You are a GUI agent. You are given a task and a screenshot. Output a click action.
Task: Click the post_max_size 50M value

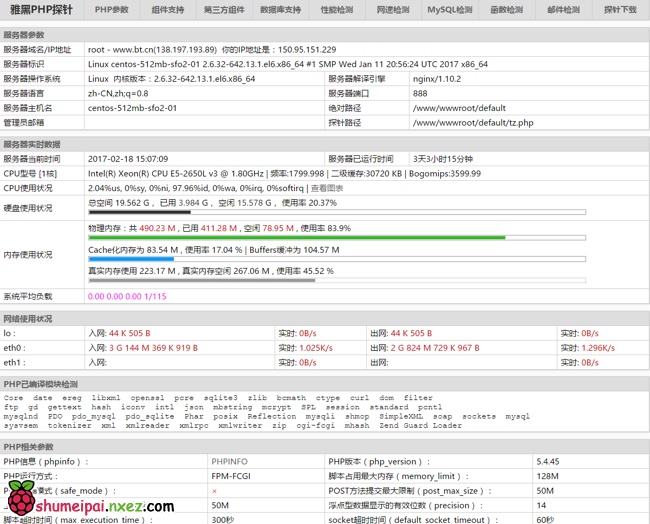point(545,491)
